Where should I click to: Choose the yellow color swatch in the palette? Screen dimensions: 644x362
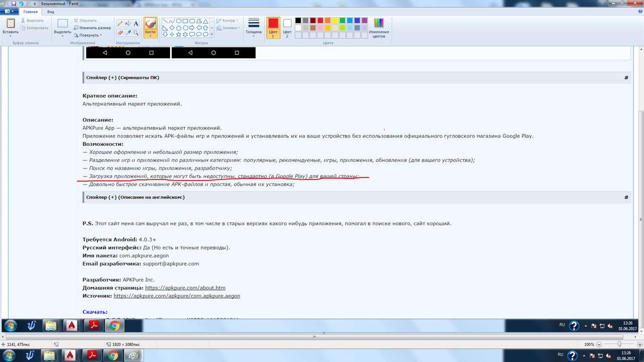point(335,21)
